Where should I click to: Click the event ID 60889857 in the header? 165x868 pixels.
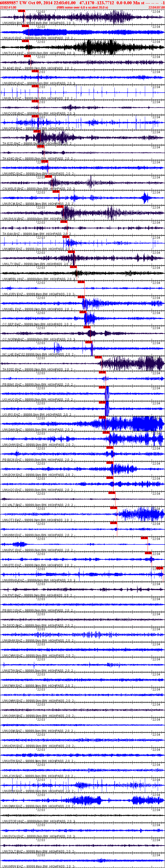point(10,3)
